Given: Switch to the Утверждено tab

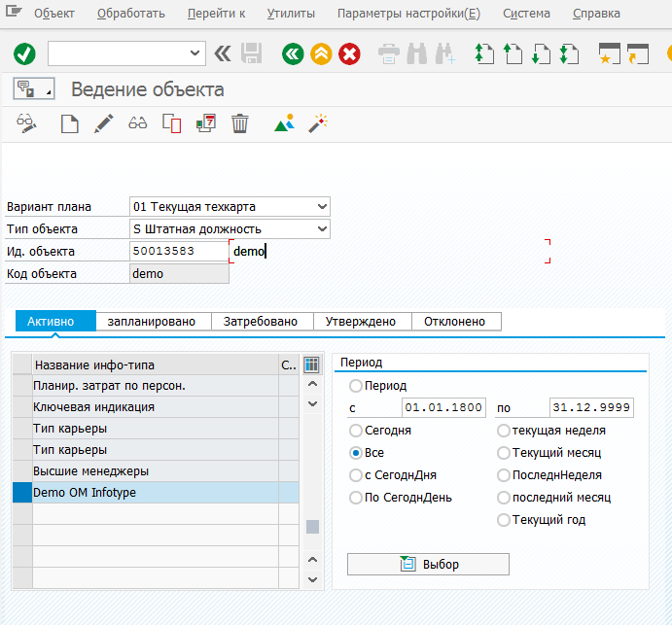Looking at the screenshot, I should 363,322.
